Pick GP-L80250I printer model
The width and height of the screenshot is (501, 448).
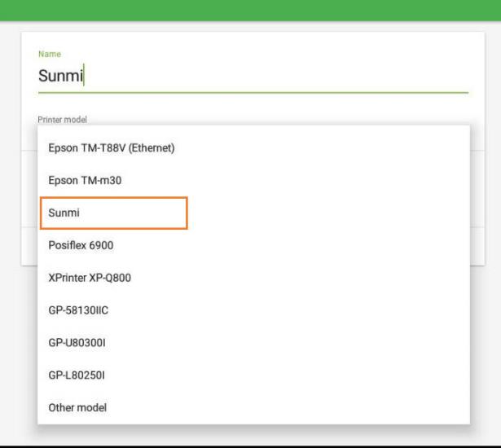point(253,376)
